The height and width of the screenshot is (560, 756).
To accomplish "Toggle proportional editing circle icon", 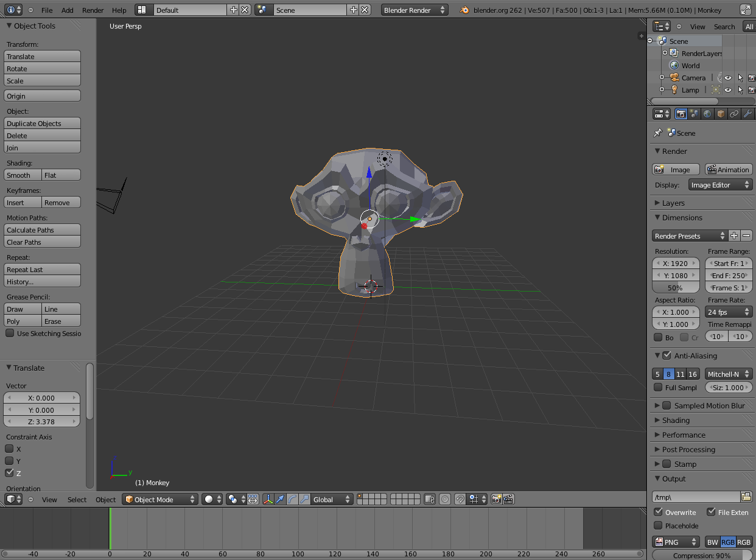I will click(445, 499).
